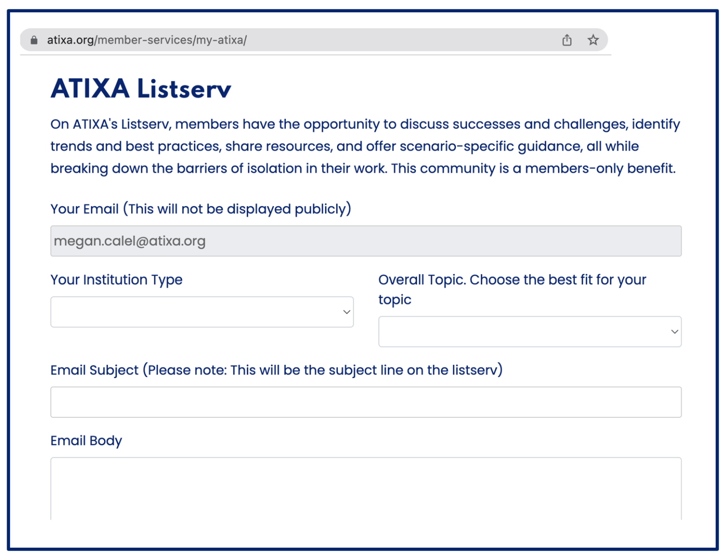Click inside the Email Subject field
This screenshot has width=728, height=560.
click(x=365, y=402)
